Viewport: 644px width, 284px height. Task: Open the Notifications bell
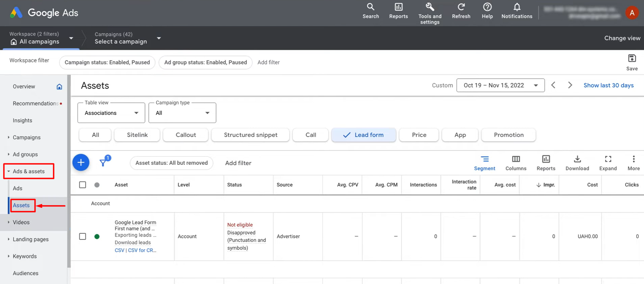click(516, 7)
